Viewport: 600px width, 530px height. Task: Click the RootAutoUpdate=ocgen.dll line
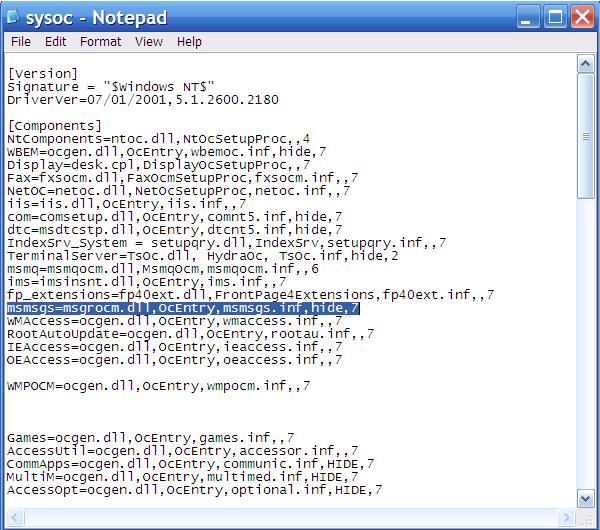pyautogui.click(x=191, y=334)
